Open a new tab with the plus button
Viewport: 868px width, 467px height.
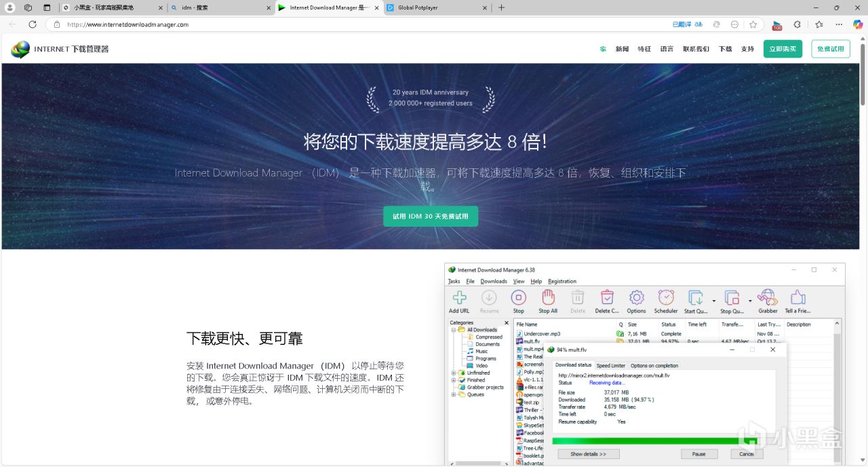[501, 7]
